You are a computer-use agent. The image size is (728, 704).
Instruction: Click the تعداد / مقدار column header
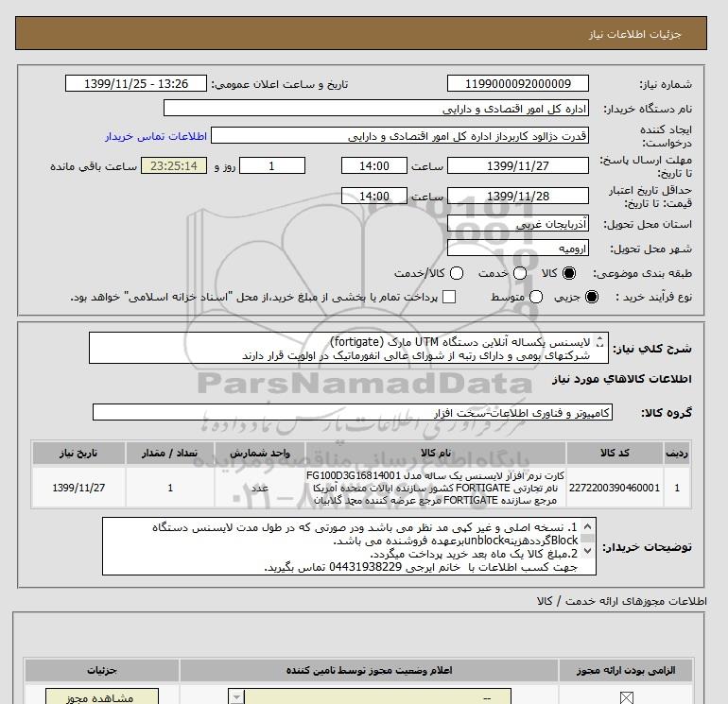[x=170, y=453]
